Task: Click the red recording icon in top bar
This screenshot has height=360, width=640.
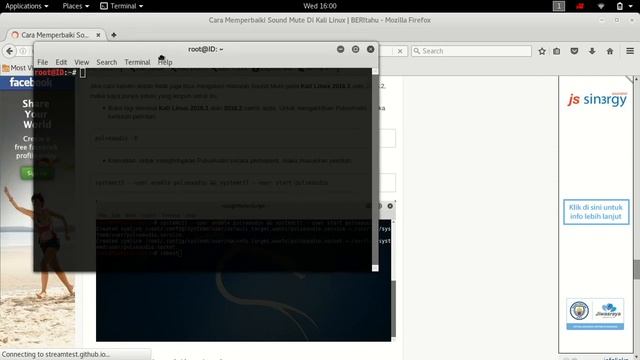Action: (x=580, y=6)
